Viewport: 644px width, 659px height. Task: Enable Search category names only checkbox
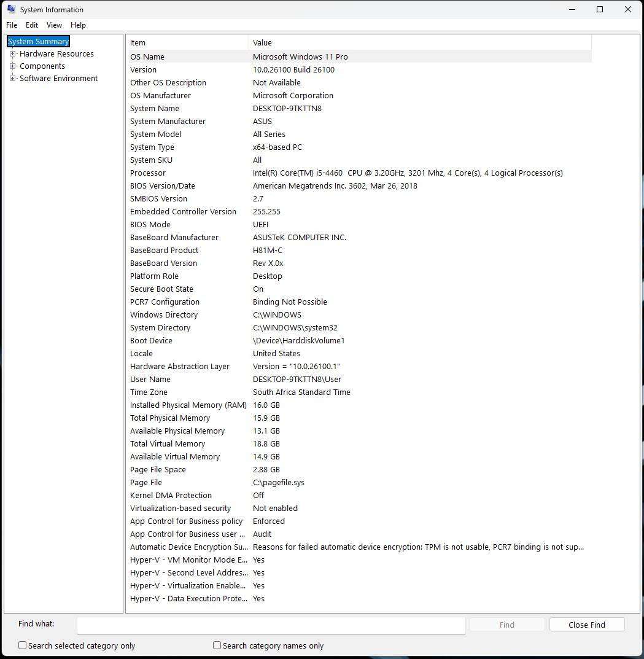click(217, 645)
